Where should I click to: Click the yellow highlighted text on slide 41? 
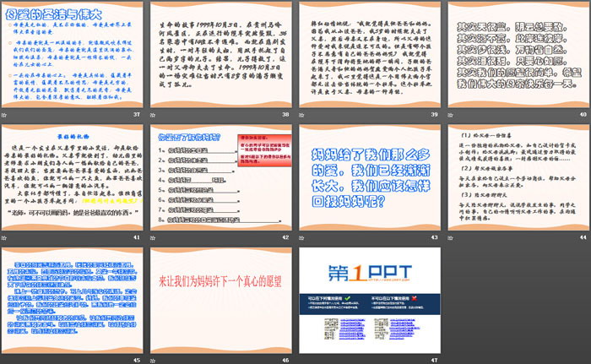106,202
